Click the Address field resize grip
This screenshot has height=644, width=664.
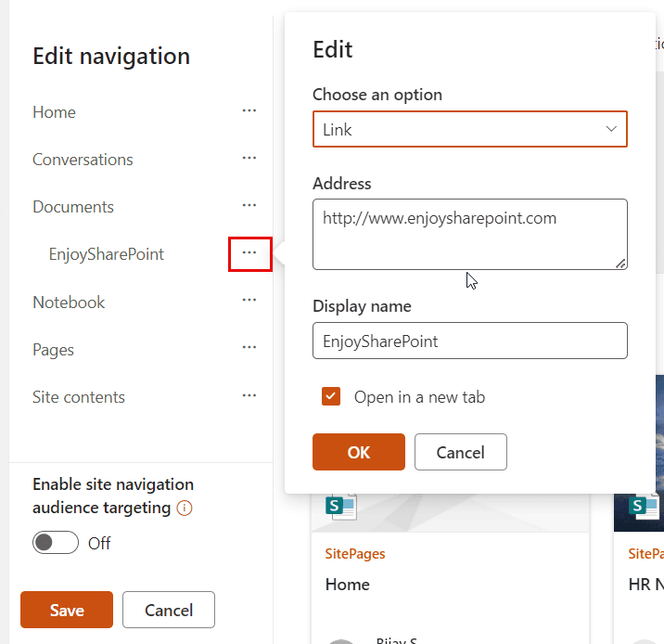tap(620, 264)
